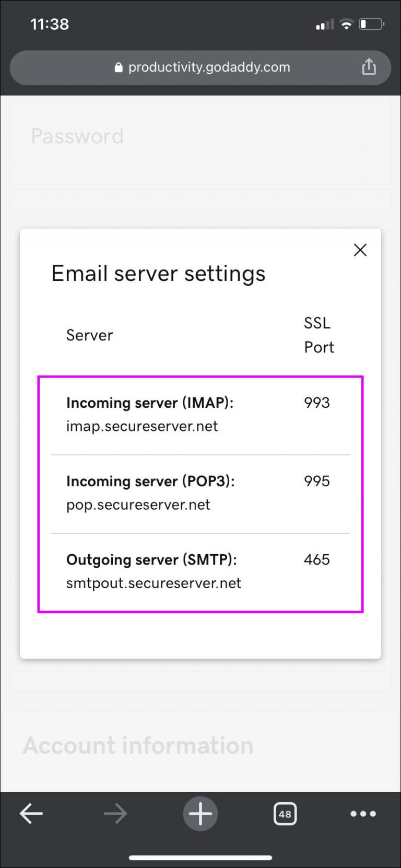Tap the address bar showing productivity.godaddy.com

coord(200,67)
